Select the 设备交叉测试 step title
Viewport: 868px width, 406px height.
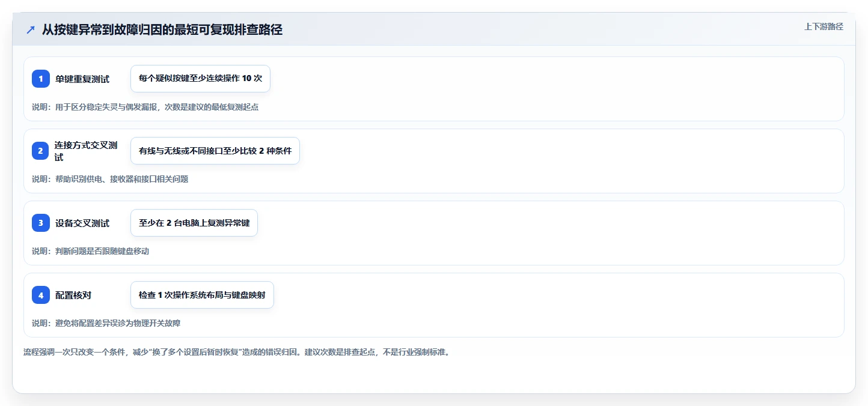coord(82,223)
